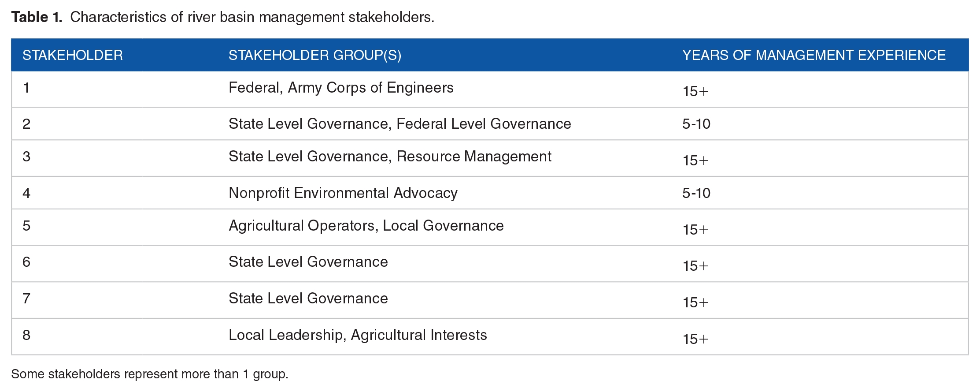Select State Level Governance, Federal Level Governance cell
This screenshot has height=392, width=980.
[x=399, y=124]
